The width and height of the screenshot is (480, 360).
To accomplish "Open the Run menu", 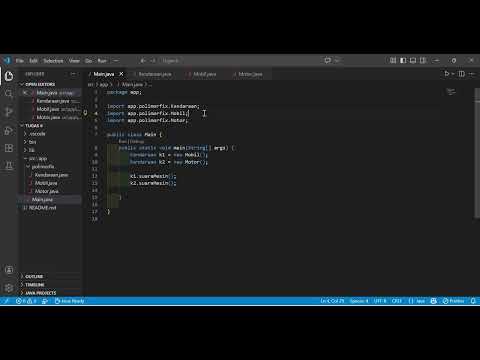I will (102, 61).
